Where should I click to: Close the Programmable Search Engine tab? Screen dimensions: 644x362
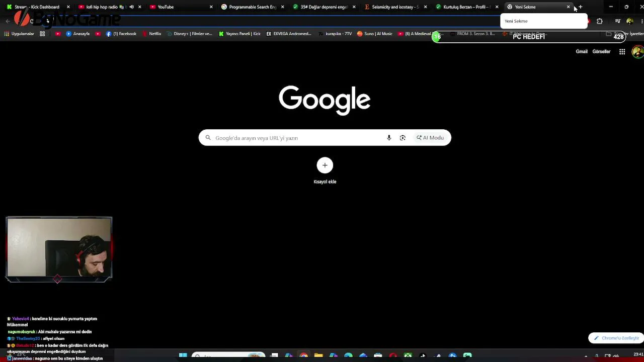coord(283,7)
